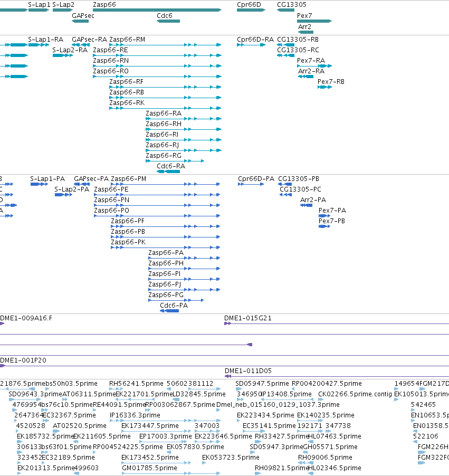Screen dimensions: 449x476
Task: Open EST EK053723.5prime
Action: [x=231, y=457]
